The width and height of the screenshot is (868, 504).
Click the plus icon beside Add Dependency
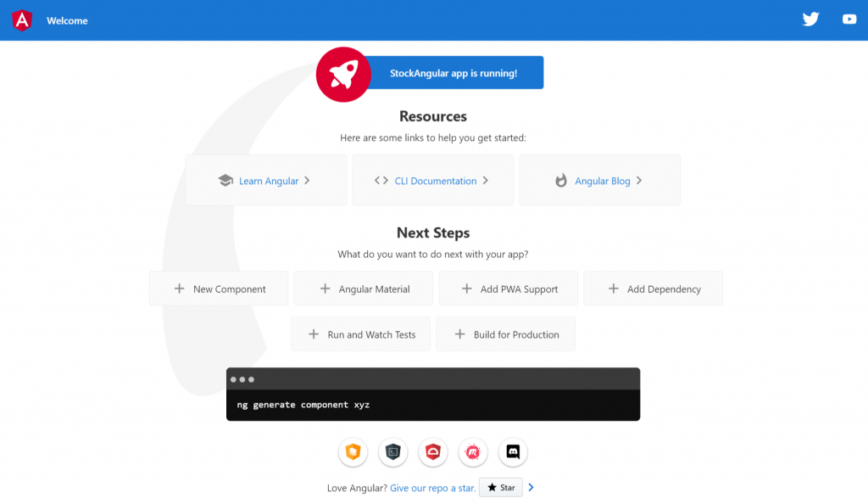pos(614,288)
